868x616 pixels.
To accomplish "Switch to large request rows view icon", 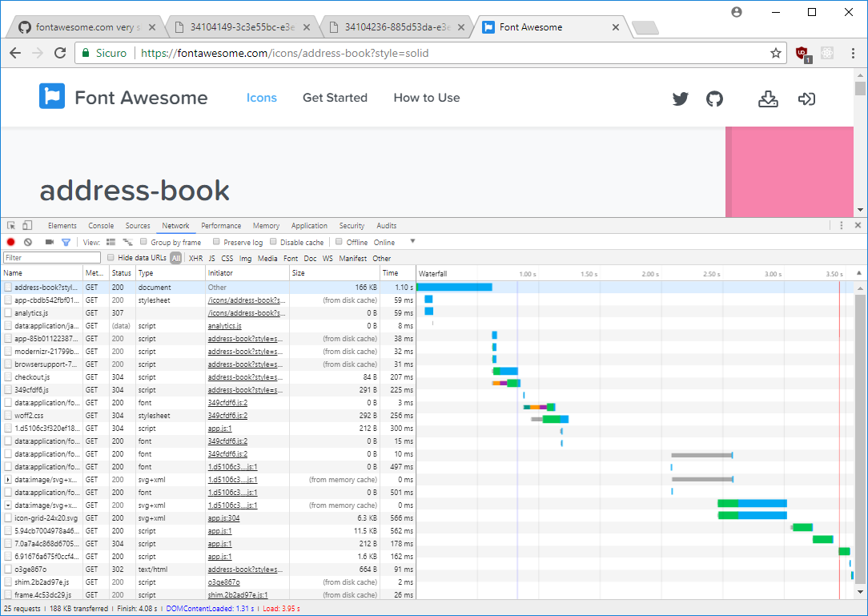I will pos(111,242).
